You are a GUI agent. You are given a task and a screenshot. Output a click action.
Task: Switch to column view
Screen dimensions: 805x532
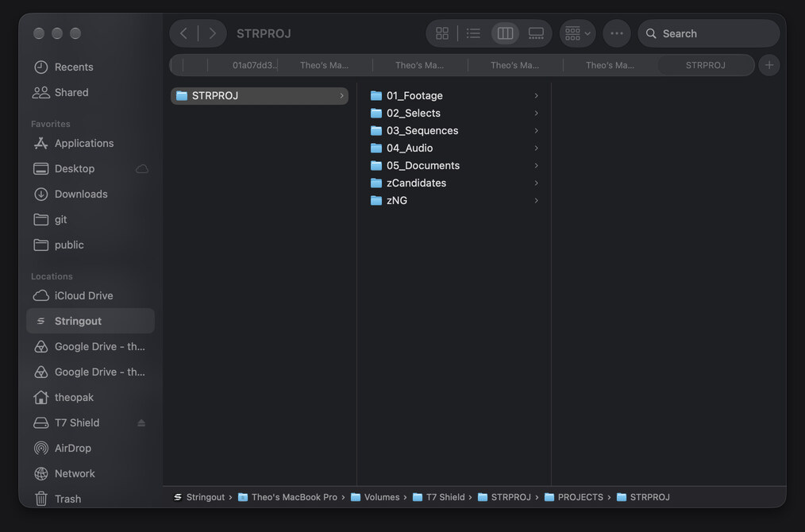pyautogui.click(x=505, y=33)
